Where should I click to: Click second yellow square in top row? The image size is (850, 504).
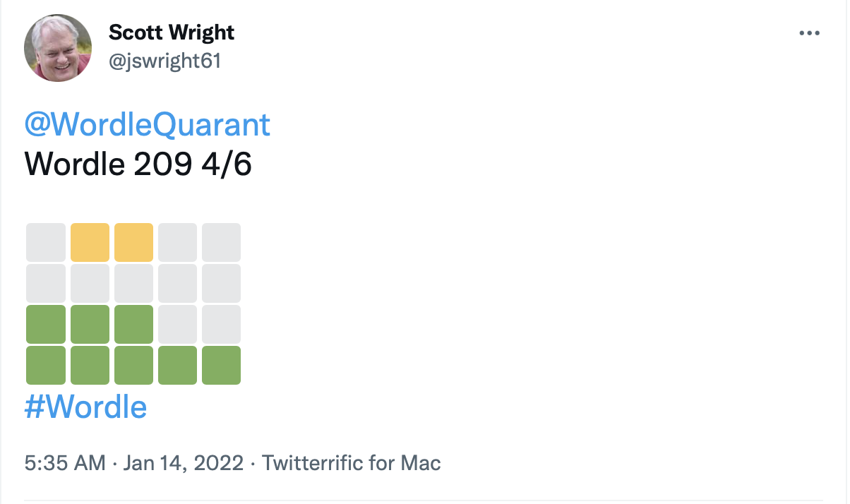[133, 243]
